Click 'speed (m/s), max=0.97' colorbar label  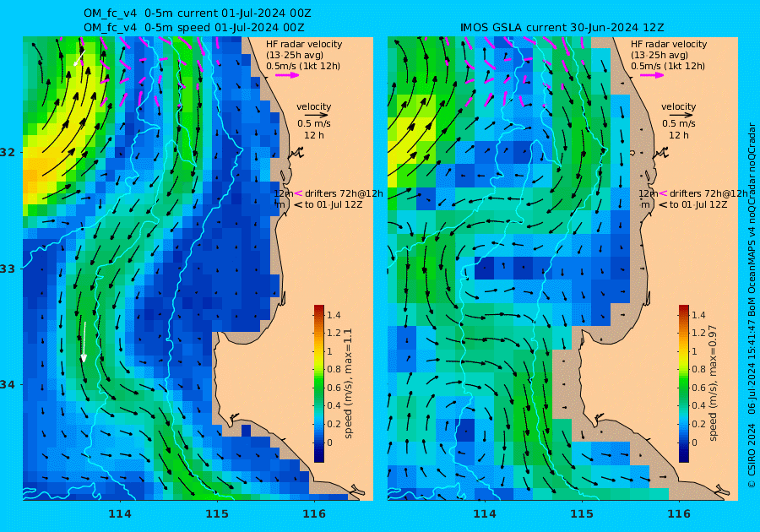point(712,383)
